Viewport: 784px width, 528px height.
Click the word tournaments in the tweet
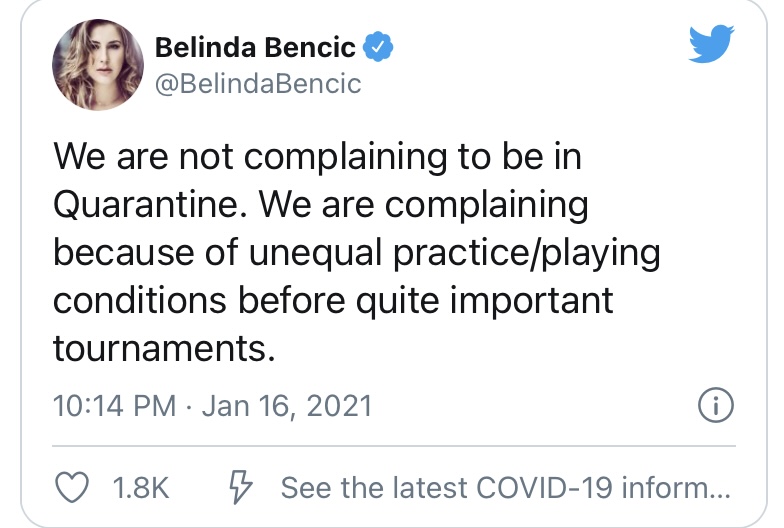(160, 349)
